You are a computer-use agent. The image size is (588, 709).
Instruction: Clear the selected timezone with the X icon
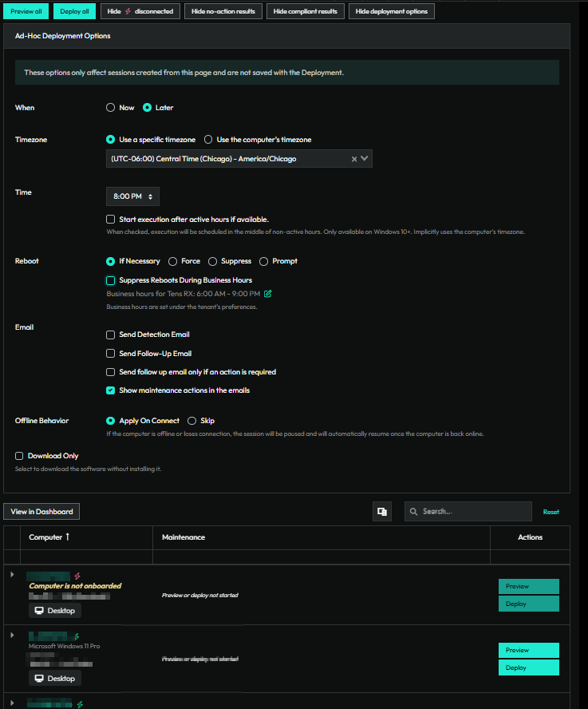click(354, 159)
